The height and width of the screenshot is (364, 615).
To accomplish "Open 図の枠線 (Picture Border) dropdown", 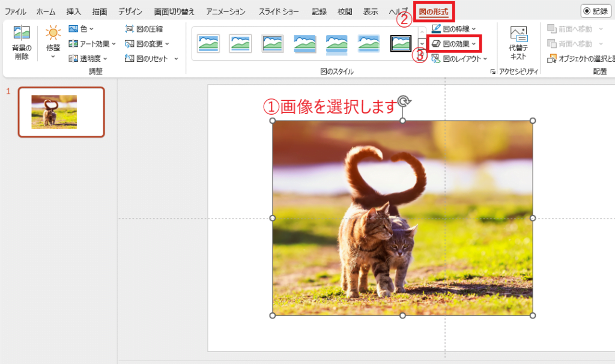I will tap(453, 29).
